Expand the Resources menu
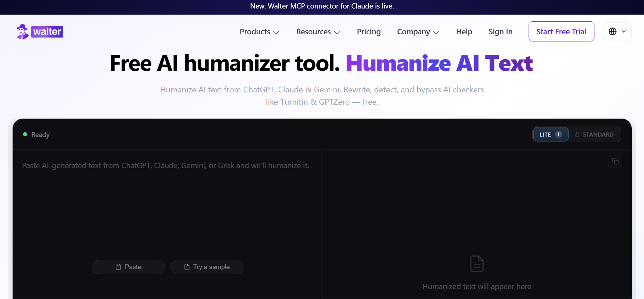 pyautogui.click(x=318, y=32)
